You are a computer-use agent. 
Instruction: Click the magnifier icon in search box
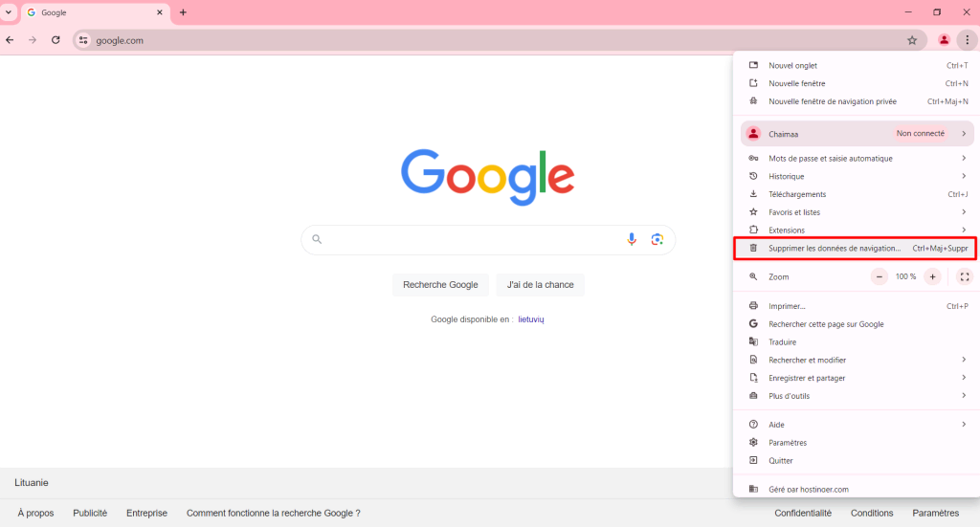click(x=317, y=239)
